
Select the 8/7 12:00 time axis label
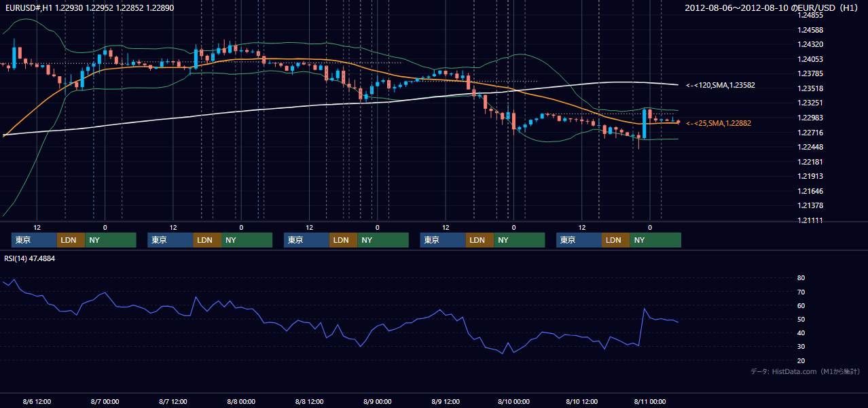[173, 401]
